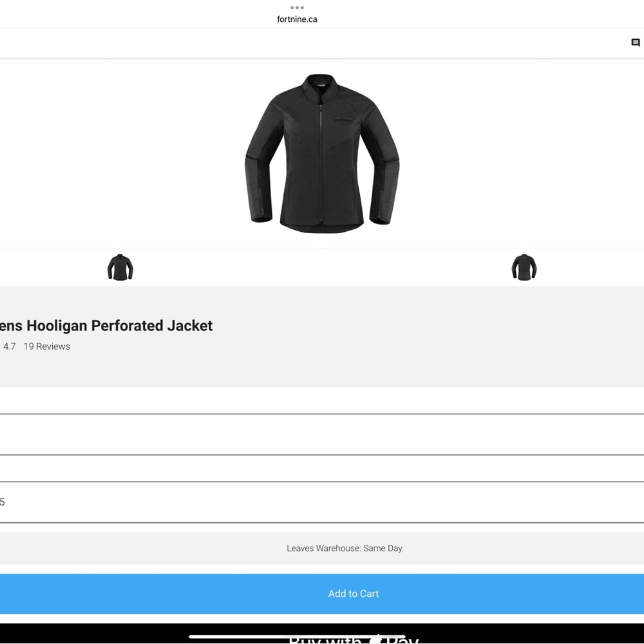
Task: Select the fortnine.ca address bar
Action: click(x=297, y=19)
